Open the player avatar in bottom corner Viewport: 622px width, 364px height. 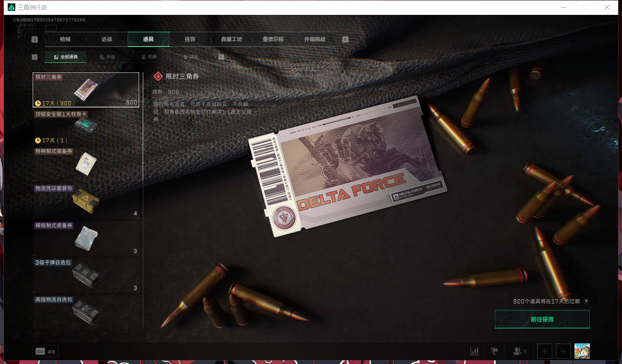[582, 351]
